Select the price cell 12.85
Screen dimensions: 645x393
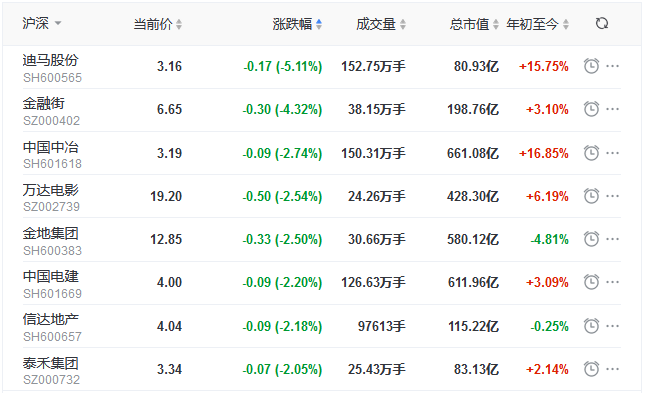tap(166, 240)
